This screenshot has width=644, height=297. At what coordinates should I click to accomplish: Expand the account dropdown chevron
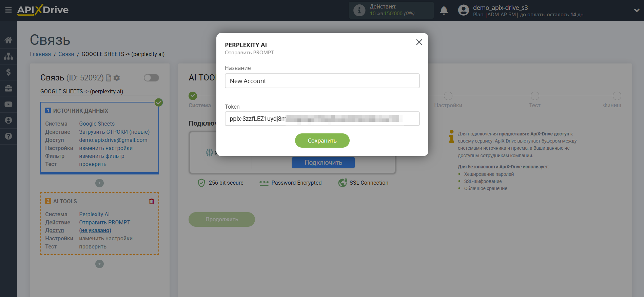click(x=637, y=11)
